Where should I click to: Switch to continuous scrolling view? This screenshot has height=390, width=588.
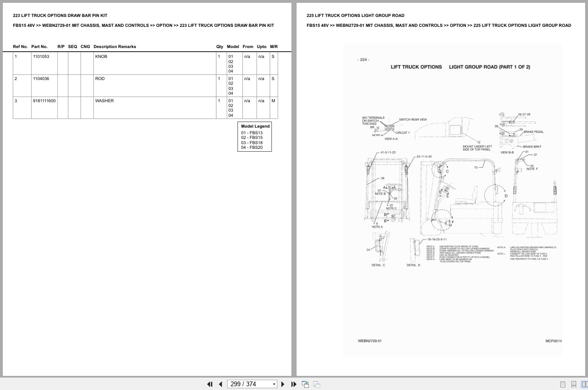[x=574, y=384]
